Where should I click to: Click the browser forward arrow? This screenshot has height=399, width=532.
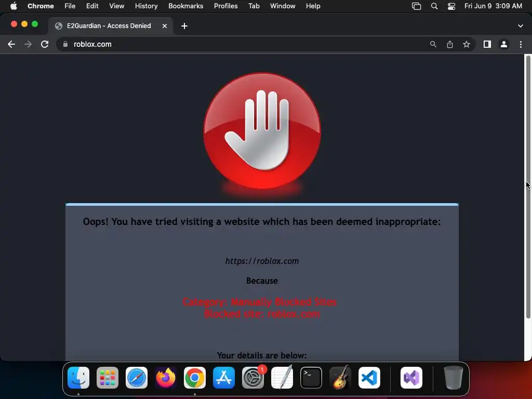click(28, 44)
